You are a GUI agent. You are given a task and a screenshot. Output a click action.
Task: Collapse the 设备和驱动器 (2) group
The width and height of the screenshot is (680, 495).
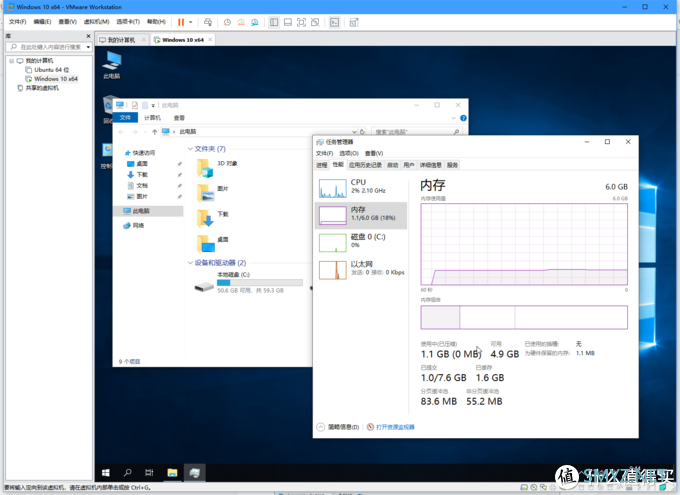coord(190,263)
